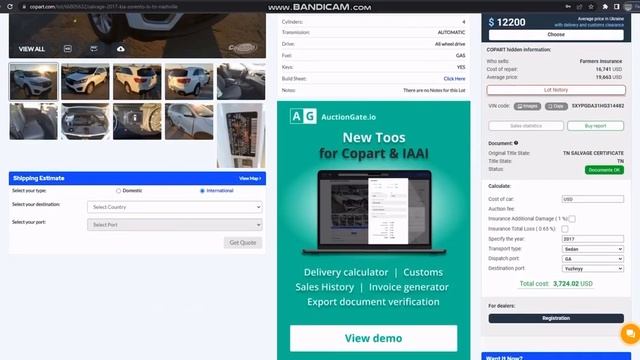Click the green Documents OK status badge

(x=604, y=170)
